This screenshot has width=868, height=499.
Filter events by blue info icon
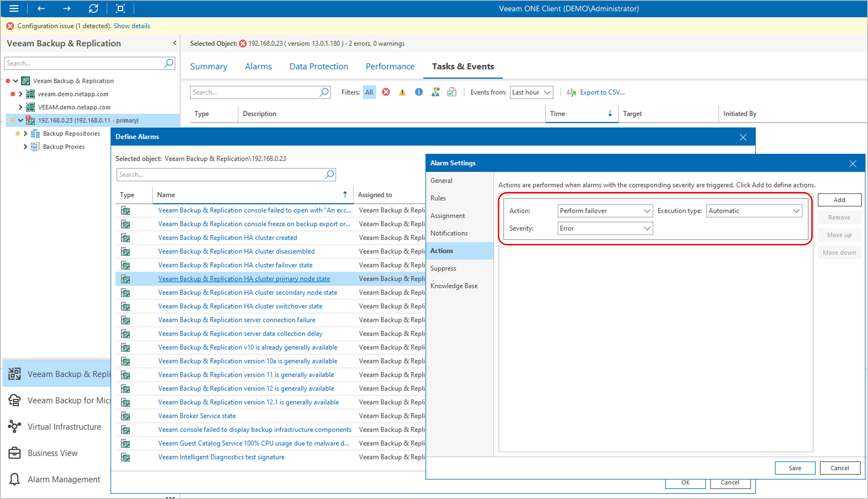(x=419, y=92)
